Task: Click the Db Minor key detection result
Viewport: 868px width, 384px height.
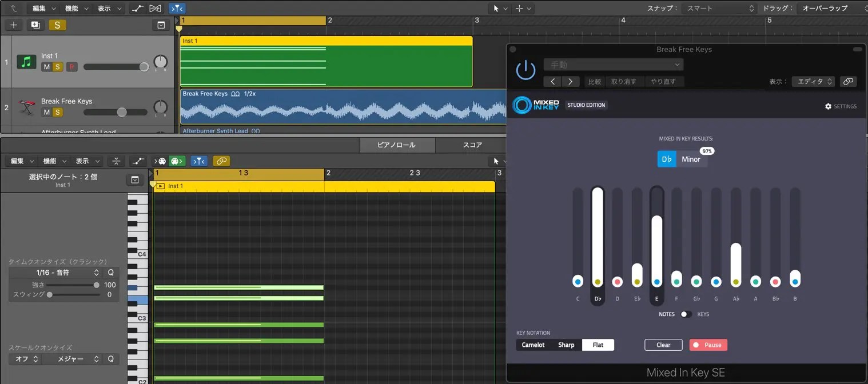Action: (x=682, y=159)
